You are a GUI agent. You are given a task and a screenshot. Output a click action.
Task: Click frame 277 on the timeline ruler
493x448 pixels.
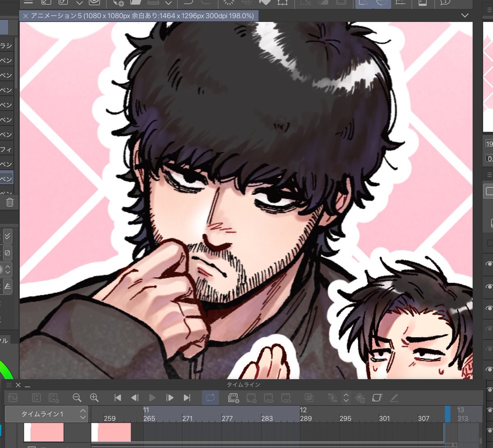227,418
